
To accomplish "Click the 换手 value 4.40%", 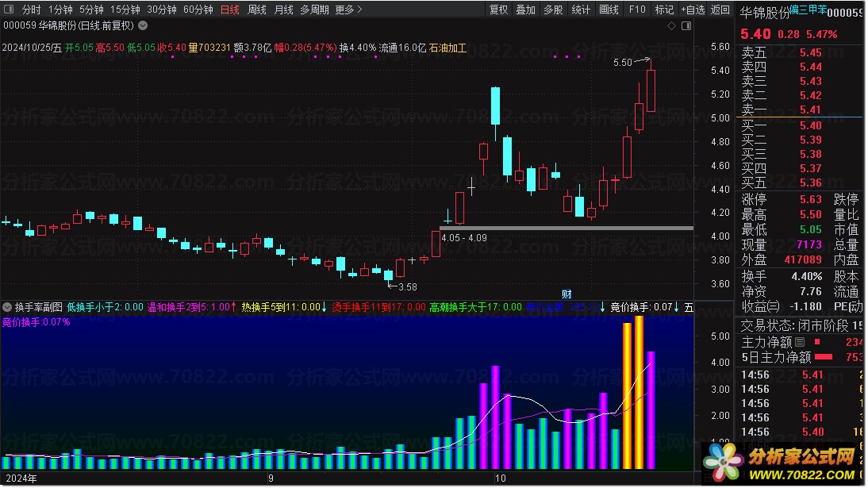I will coord(807,276).
